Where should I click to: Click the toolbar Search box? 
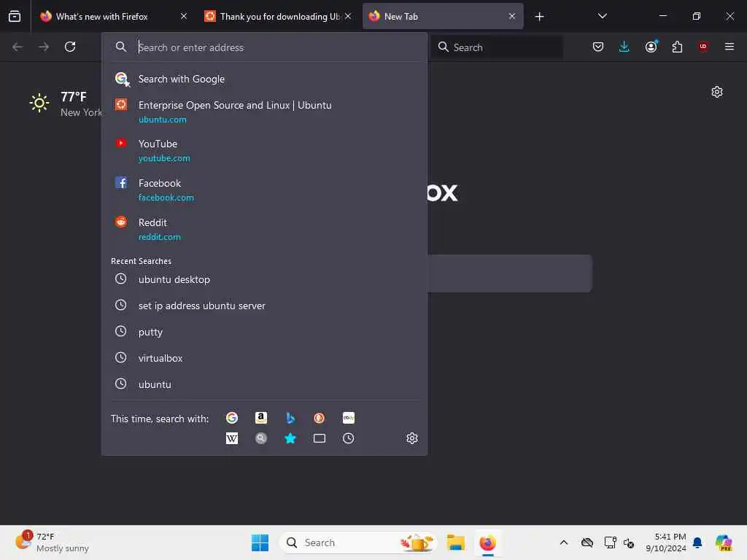coord(497,47)
